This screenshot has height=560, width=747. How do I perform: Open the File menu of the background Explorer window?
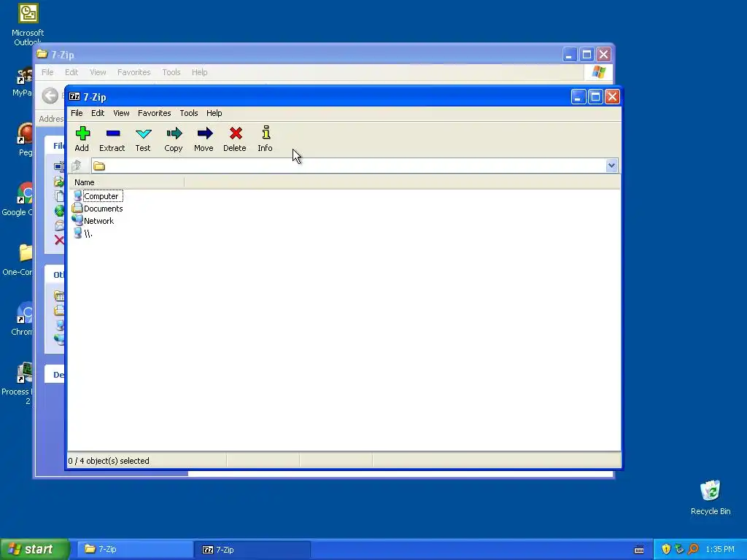pyautogui.click(x=47, y=72)
